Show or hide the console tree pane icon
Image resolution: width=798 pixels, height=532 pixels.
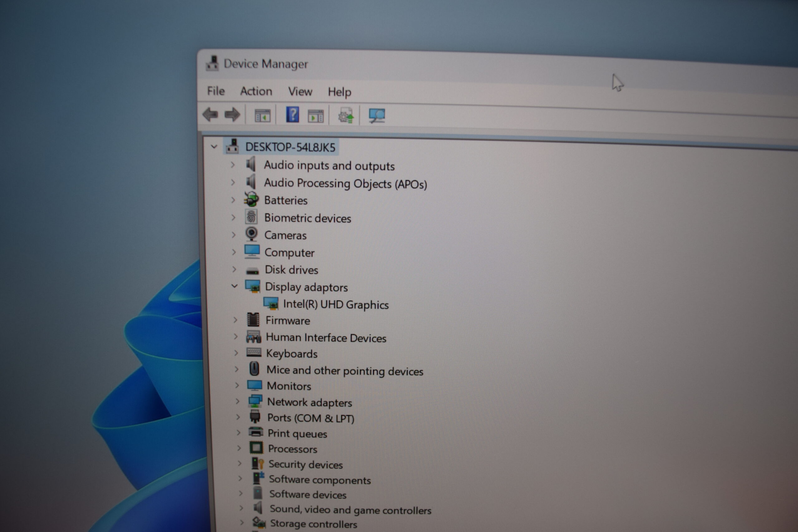pyautogui.click(x=262, y=116)
